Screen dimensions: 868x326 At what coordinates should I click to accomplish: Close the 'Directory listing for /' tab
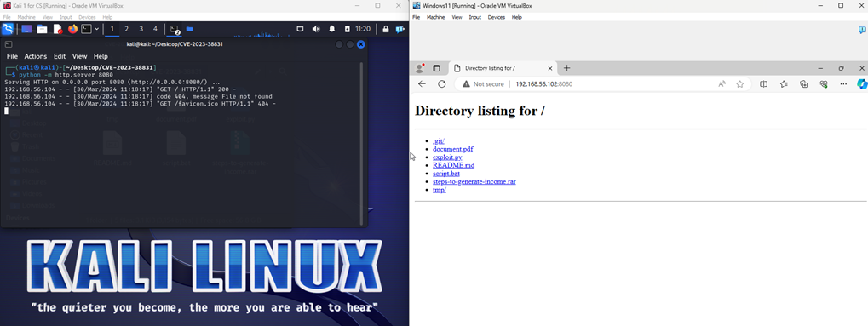click(x=550, y=68)
